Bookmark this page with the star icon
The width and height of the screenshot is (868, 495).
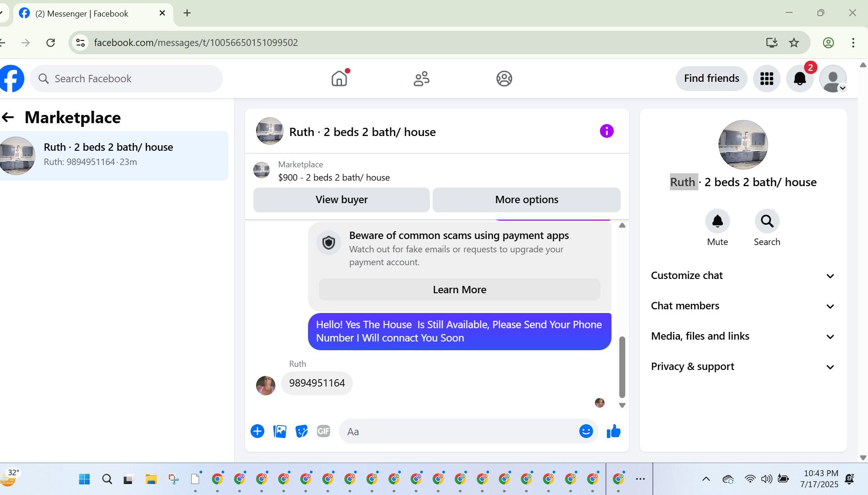[x=794, y=43]
